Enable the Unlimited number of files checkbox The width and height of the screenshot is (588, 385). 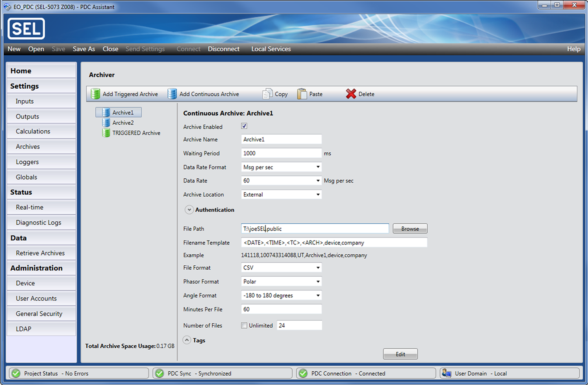pos(244,325)
